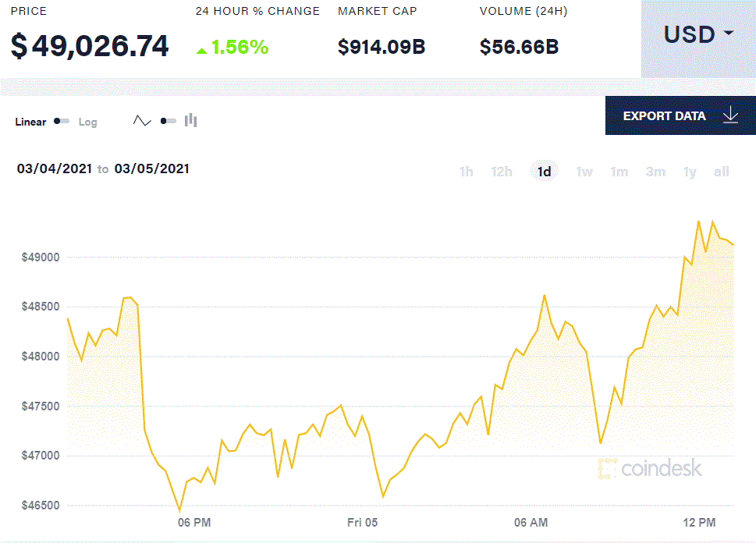The height and width of the screenshot is (543, 756).
Task: Select the 3m range tab
Action: (x=655, y=171)
